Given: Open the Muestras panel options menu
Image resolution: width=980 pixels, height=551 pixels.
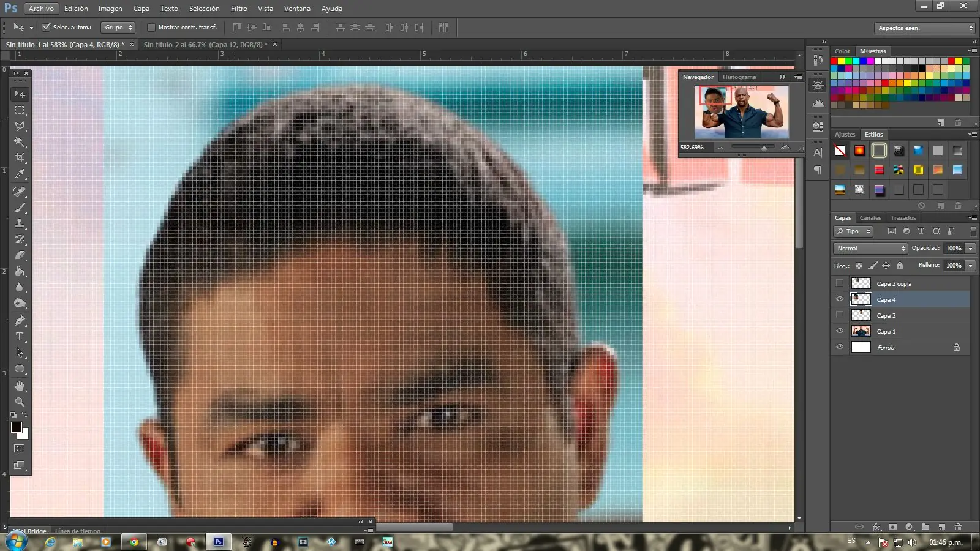Looking at the screenshot, I should click(972, 51).
